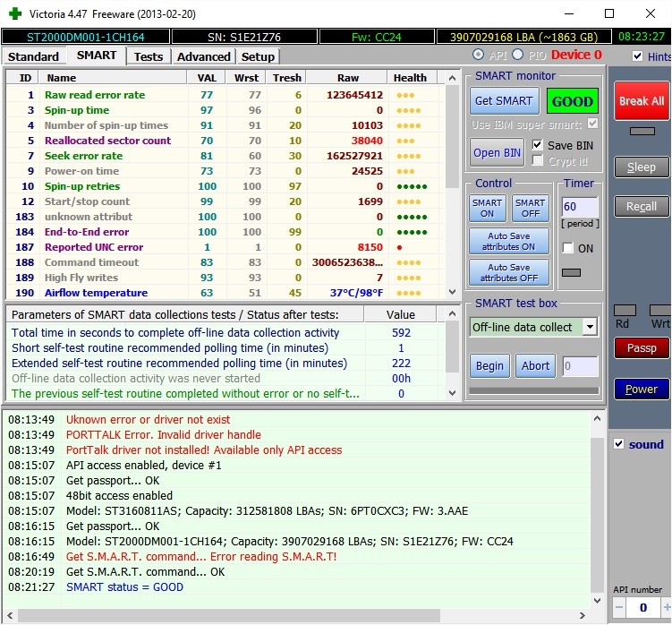The height and width of the screenshot is (625, 672).
Task: Click the drive model ST2000DM001-1CH164 field
Action: coord(86,37)
